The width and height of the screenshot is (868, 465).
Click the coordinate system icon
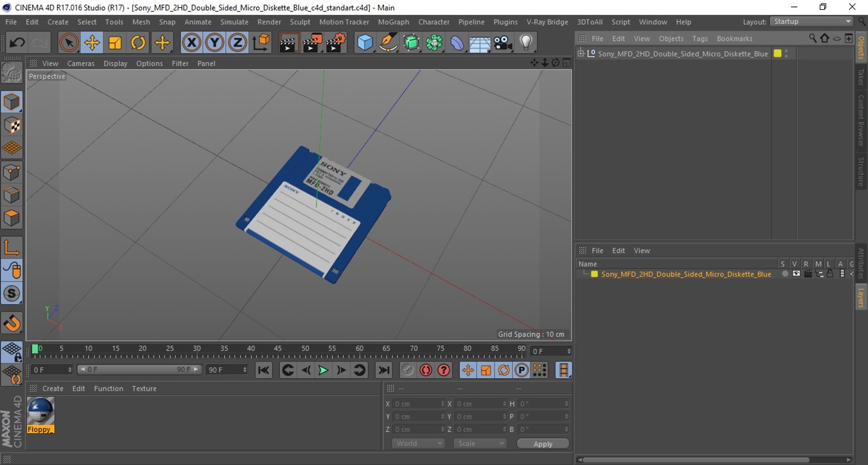(x=261, y=43)
